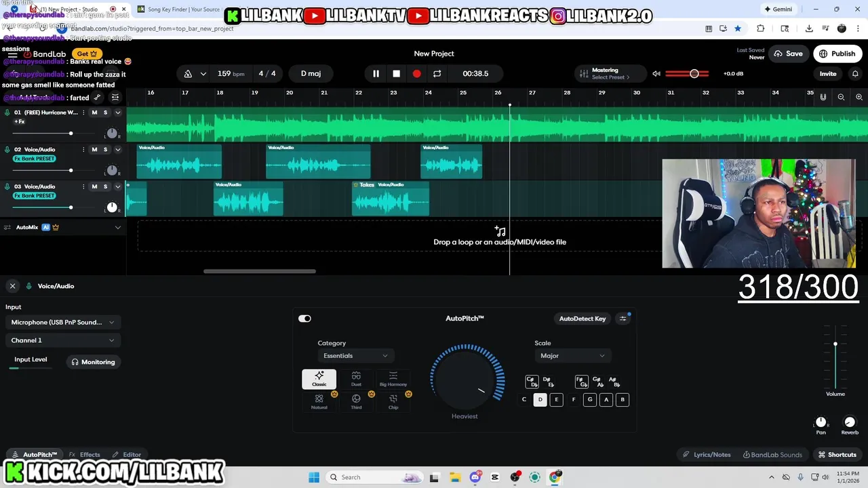
Task: Click the Save button
Action: pos(788,54)
